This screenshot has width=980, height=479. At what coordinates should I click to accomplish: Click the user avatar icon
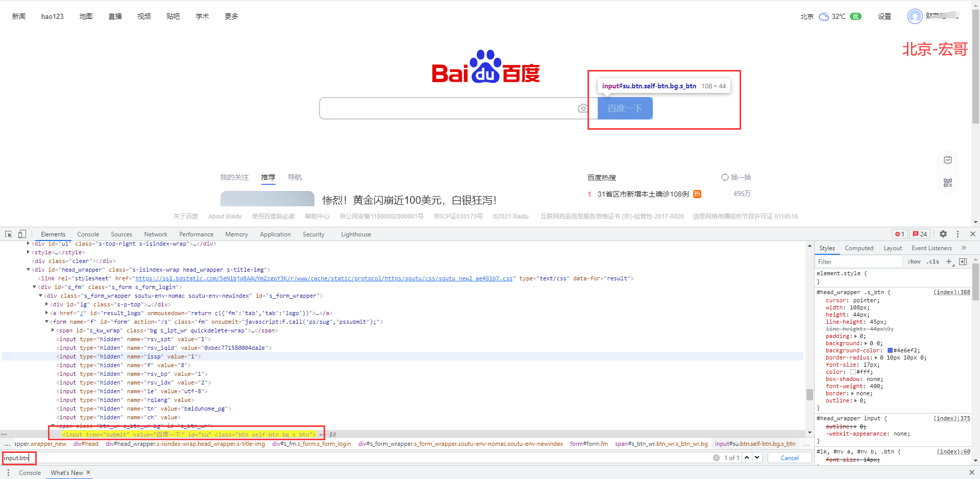pos(915,16)
